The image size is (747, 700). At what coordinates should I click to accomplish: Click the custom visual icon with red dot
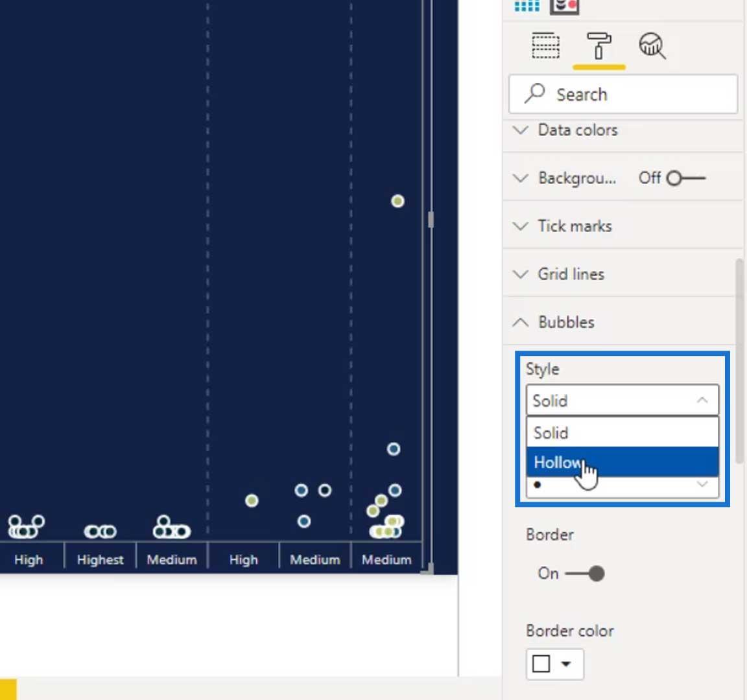pos(565,6)
